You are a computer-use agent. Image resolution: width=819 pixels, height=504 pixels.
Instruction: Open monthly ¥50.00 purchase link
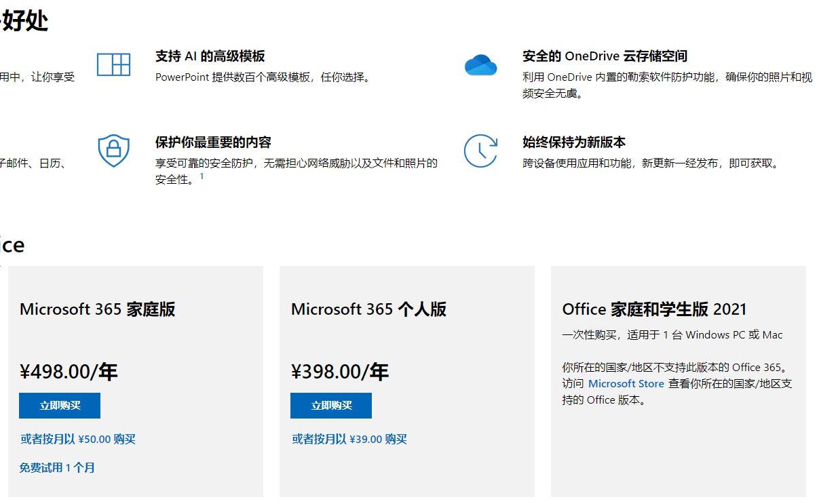(78, 440)
